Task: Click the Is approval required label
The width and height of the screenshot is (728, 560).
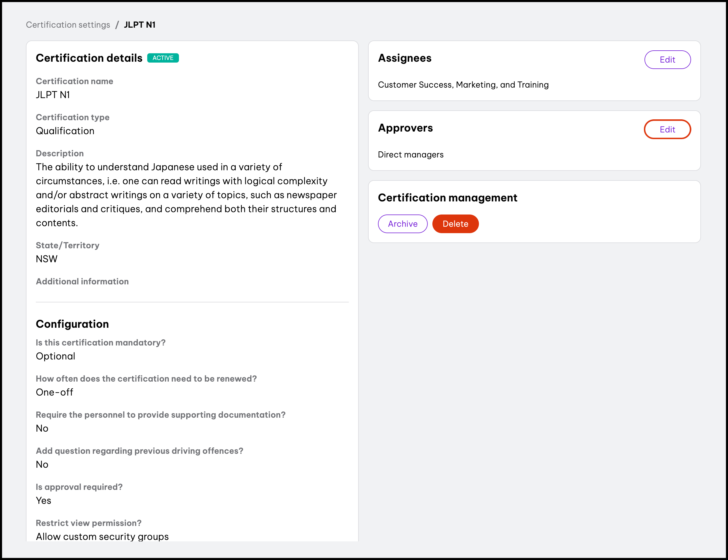Action: 79,487
